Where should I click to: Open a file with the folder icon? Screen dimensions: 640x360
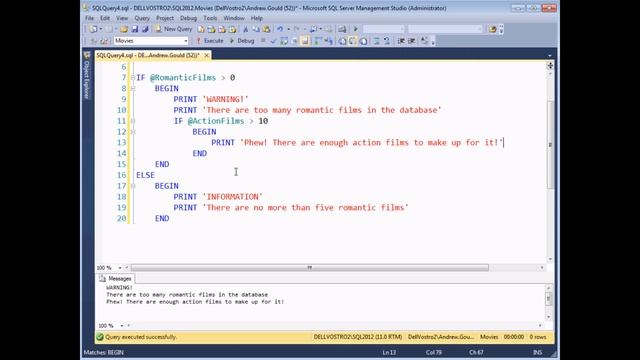tap(124, 29)
